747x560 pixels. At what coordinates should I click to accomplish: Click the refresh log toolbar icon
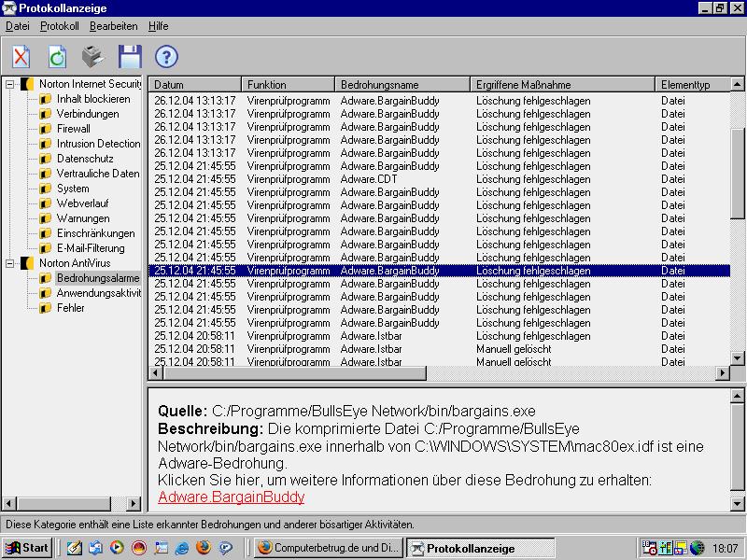57,57
